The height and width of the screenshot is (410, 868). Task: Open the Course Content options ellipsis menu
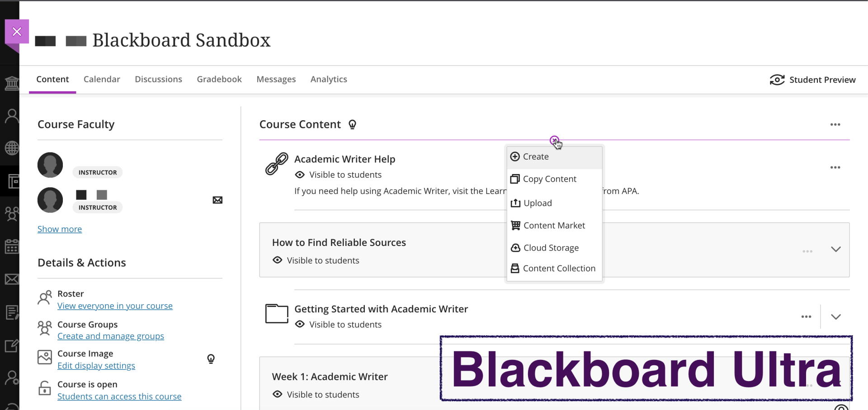pyautogui.click(x=835, y=124)
